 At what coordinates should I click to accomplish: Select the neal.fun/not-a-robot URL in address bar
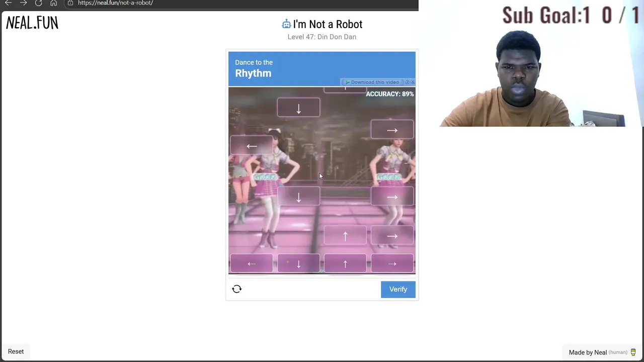115,3
